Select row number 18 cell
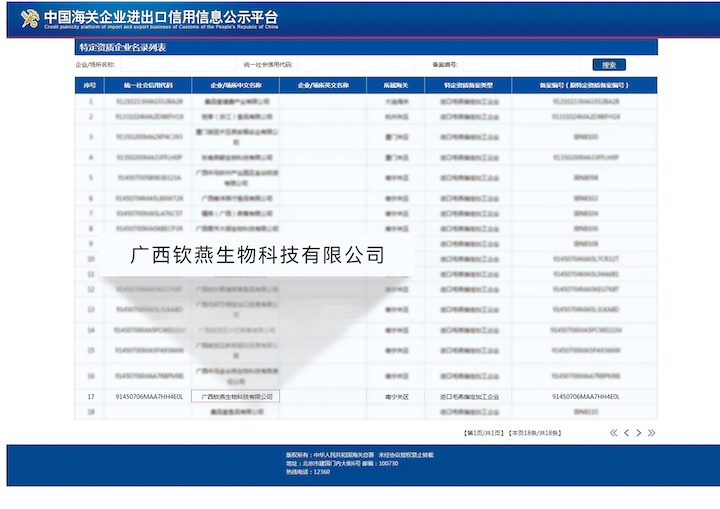Screen dimensions: 720x509 [x=91, y=412]
